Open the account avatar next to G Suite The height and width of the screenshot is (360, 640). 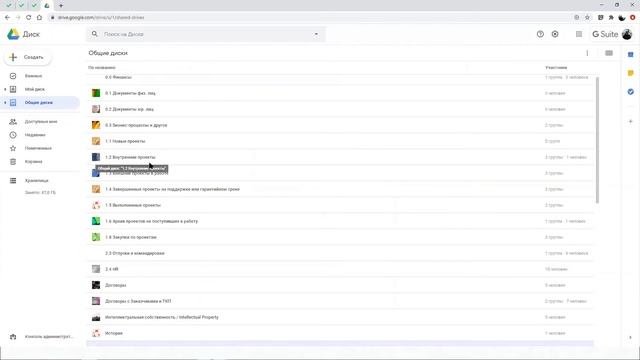point(627,34)
